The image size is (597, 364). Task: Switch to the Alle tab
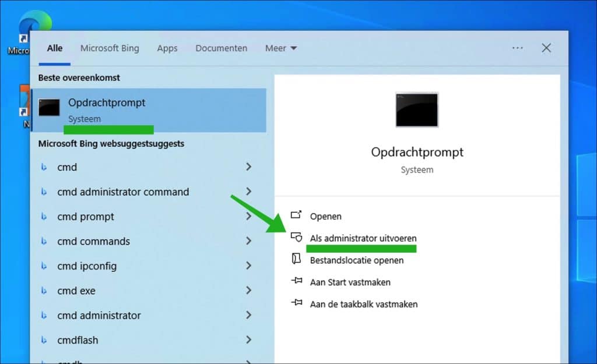click(54, 48)
